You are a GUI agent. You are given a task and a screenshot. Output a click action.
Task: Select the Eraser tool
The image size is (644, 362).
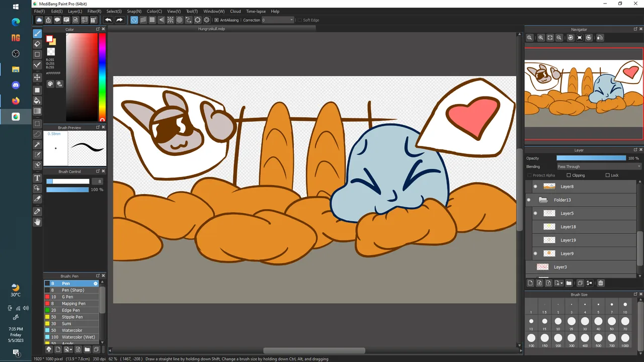point(37,44)
